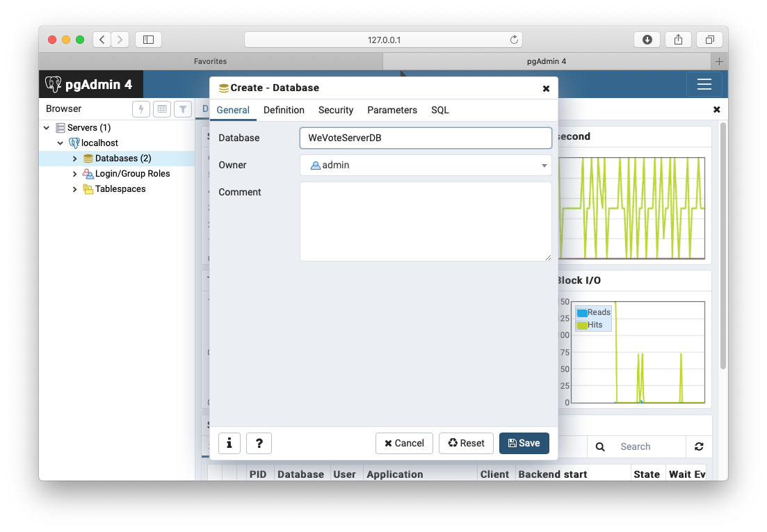Click the Database name field

pyautogui.click(x=426, y=138)
